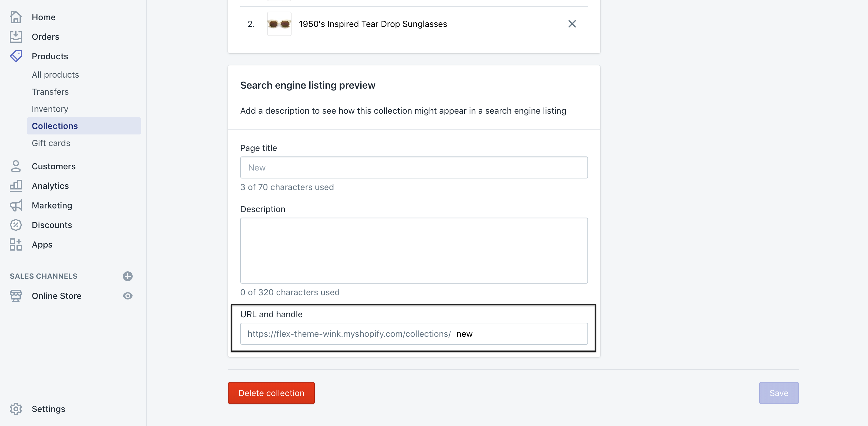Click the Apps grid icon
The height and width of the screenshot is (426, 868).
(16, 245)
